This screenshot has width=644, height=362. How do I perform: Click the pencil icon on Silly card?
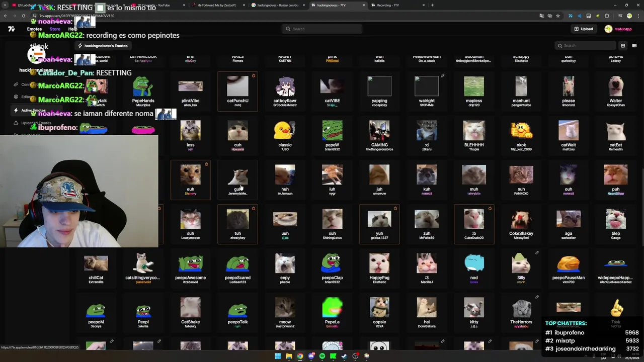pyautogui.click(x=537, y=253)
